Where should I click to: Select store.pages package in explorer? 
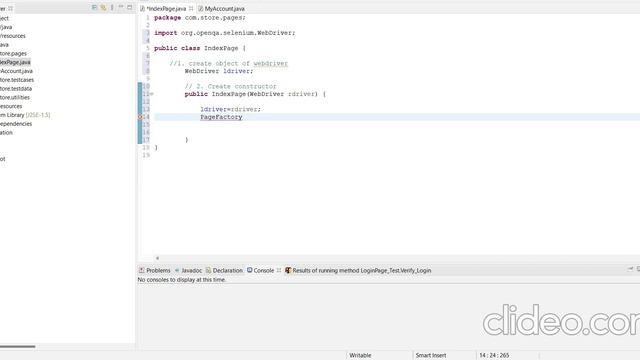click(x=13, y=53)
